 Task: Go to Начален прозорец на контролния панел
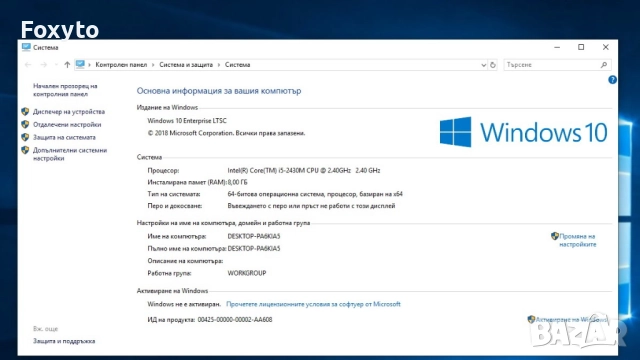tap(65, 90)
